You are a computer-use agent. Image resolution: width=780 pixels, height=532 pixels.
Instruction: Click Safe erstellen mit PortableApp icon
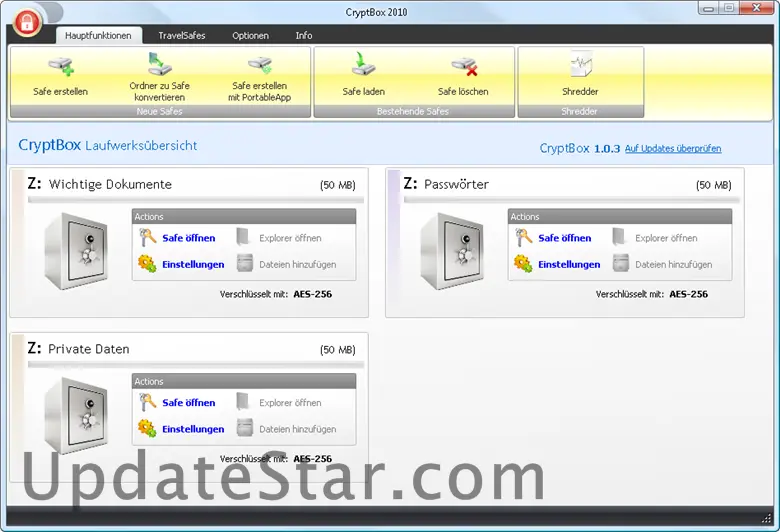tap(260, 65)
